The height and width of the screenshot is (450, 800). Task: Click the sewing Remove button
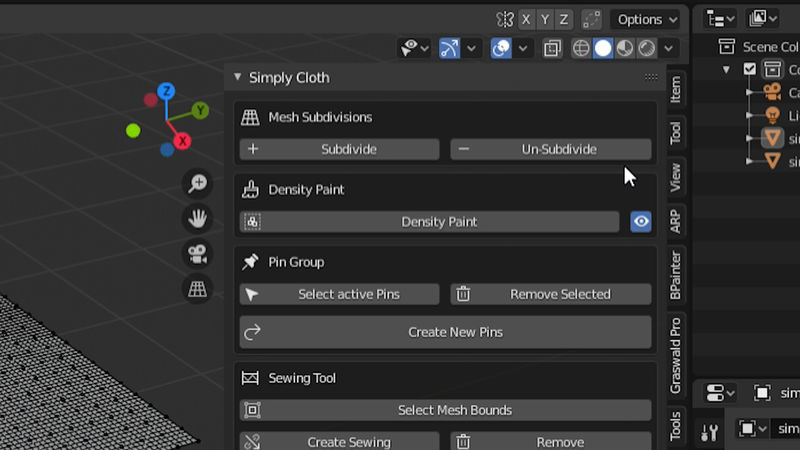point(551,441)
